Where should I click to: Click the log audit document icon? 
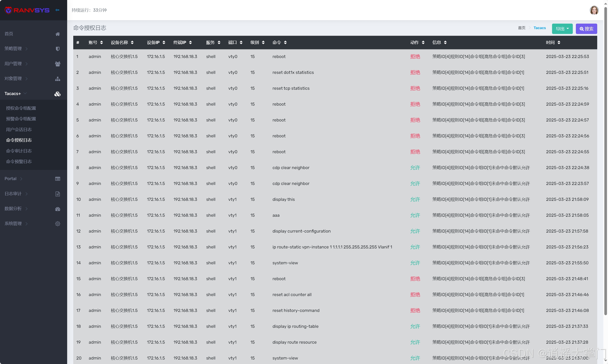coord(58,194)
